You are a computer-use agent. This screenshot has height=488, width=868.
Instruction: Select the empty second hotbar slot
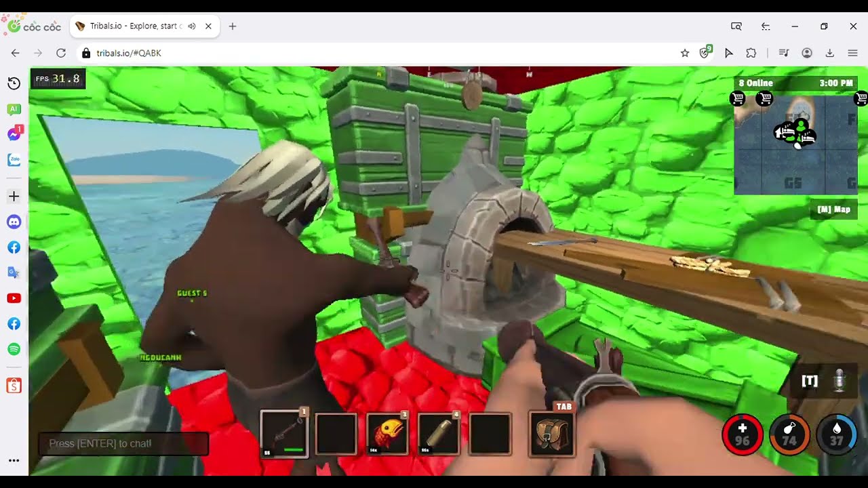tap(336, 434)
